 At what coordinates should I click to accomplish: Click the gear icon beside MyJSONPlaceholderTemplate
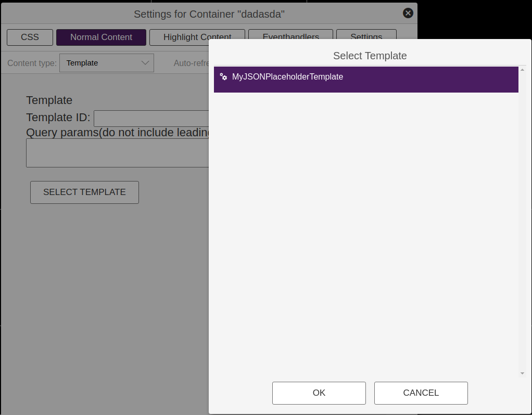pos(223,77)
